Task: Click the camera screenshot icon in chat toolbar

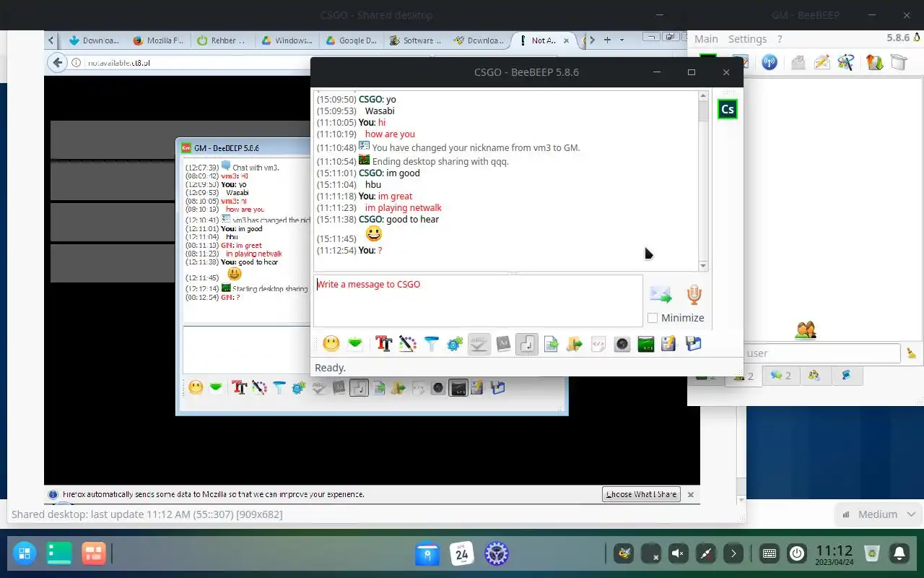Action: [622, 344]
